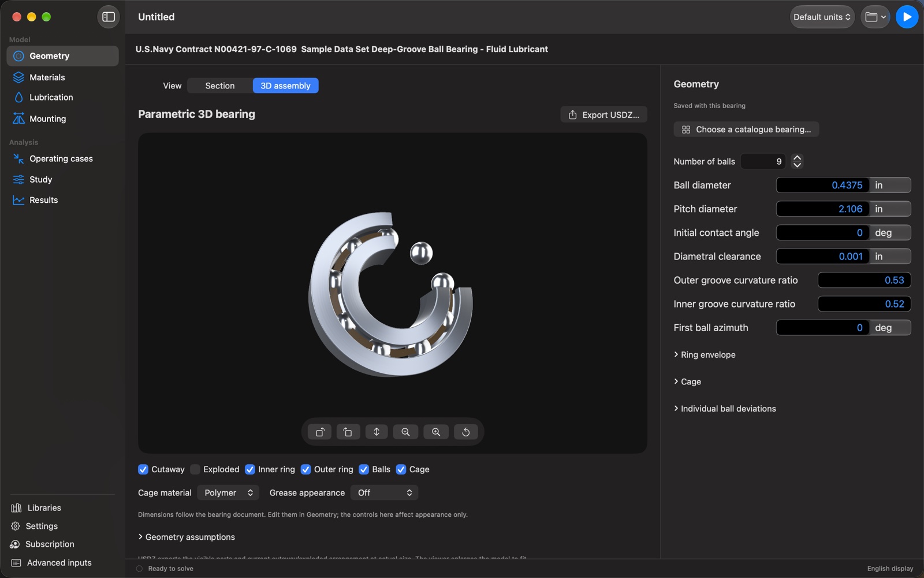Choose a catalogue bearing
924x578 pixels.
pos(746,129)
